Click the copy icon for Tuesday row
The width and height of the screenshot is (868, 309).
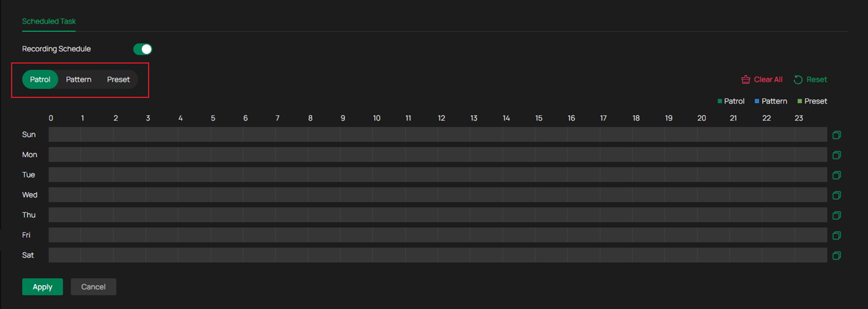837,176
